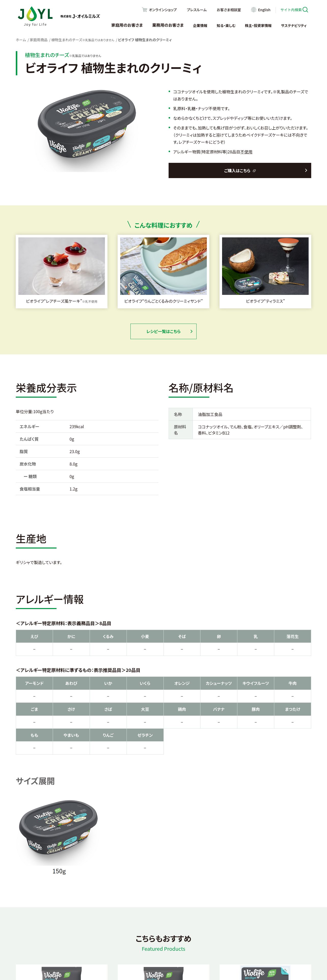Open the 業務用のお客さま menu
This screenshot has height=980, width=327.
tap(168, 25)
